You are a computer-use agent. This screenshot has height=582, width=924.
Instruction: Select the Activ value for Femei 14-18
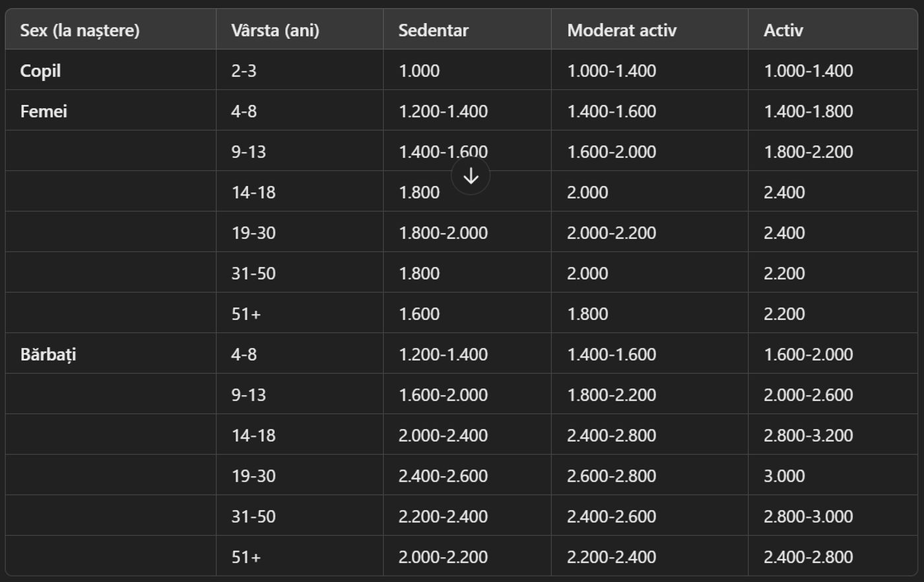pyautogui.click(x=784, y=193)
